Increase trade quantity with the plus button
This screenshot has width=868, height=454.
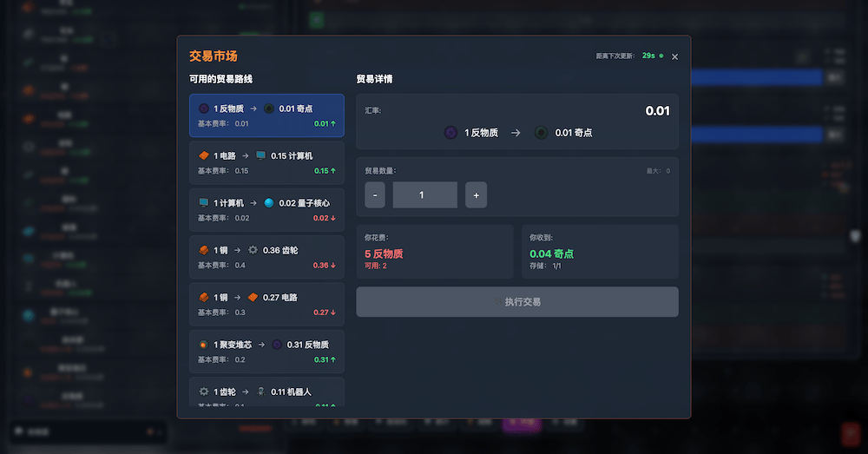(476, 195)
